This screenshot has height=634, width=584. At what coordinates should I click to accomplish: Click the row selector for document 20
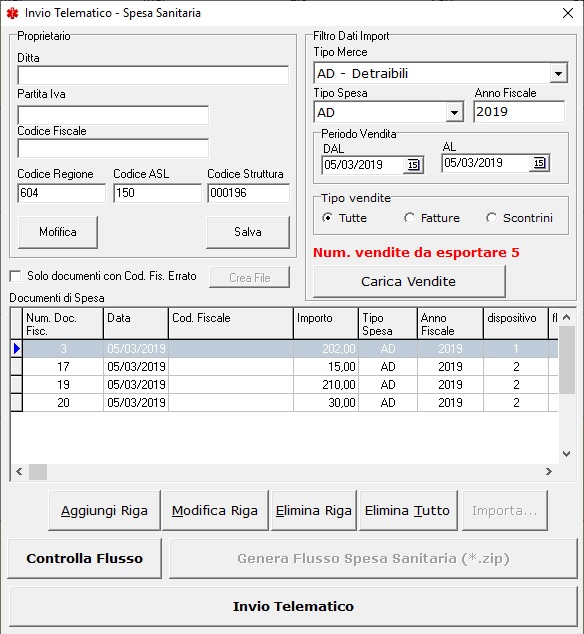17,403
